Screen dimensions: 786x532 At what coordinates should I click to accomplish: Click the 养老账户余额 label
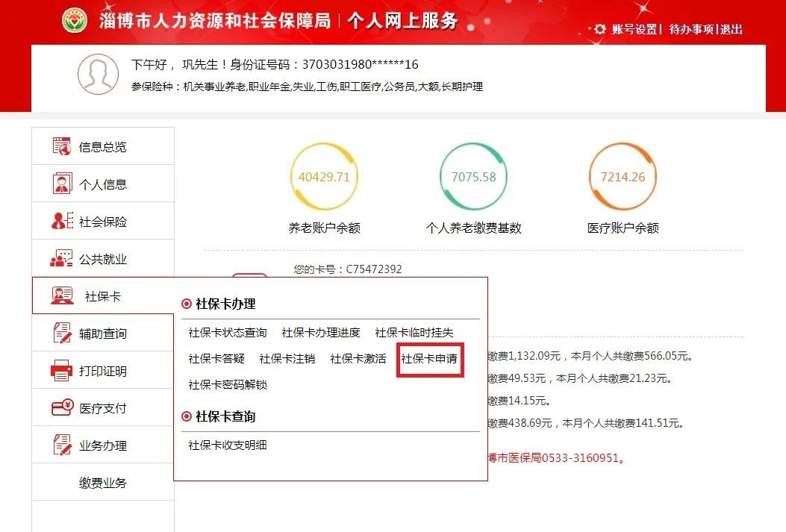pyautogui.click(x=324, y=228)
